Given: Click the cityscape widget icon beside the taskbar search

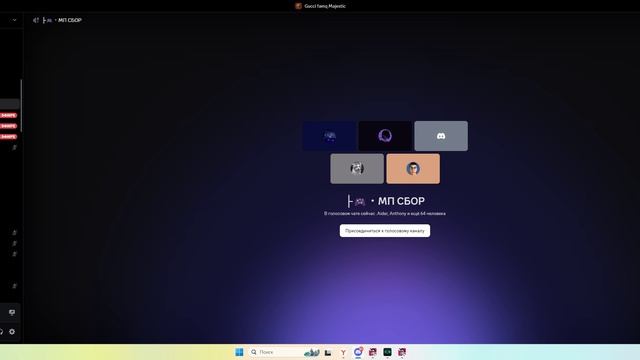Looking at the screenshot, I should (x=312, y=352).
